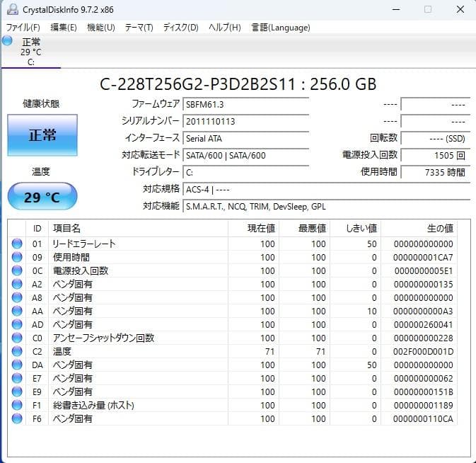
Task: Click raw value 00000000151B
Action: pos(423,392)
